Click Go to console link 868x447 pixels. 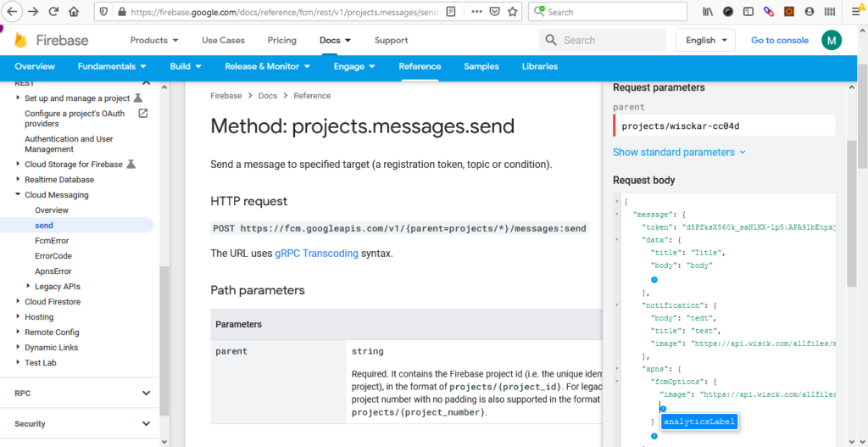(x=779, y=40)
